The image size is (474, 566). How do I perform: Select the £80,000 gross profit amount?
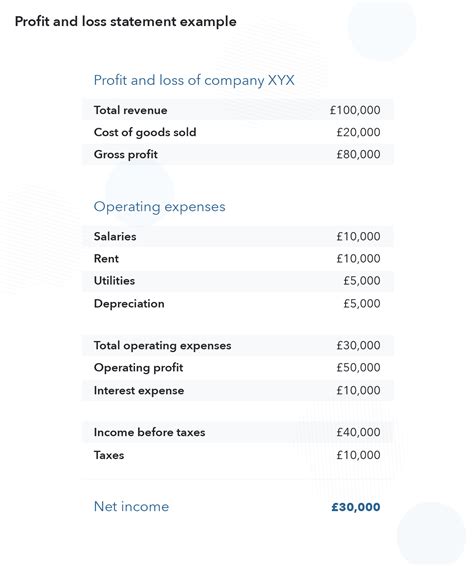click(x=358, y=154)
